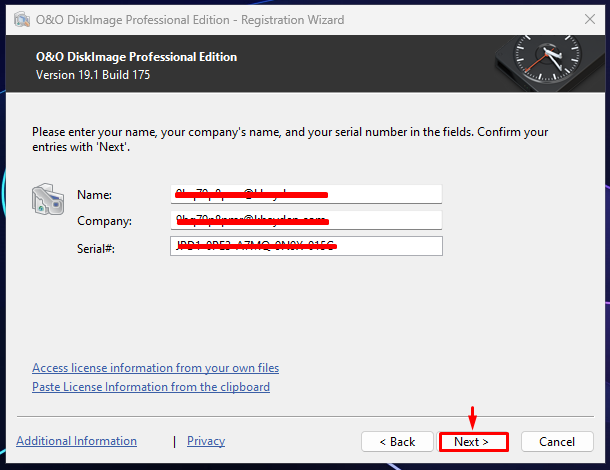Open Access license information from your own files
610x470 pixels.
tap(156, 368)
